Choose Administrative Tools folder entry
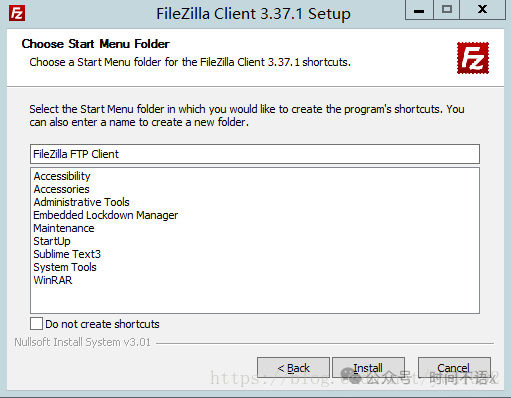 (x=81, y=202)
